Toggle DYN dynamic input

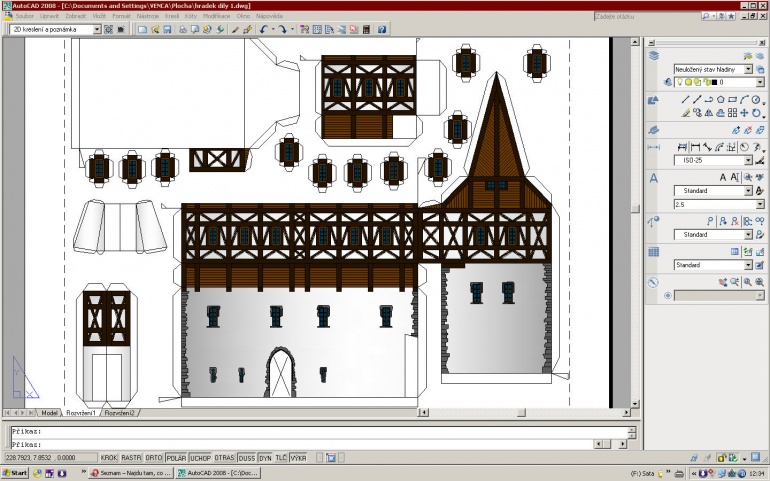pos(265,457)
